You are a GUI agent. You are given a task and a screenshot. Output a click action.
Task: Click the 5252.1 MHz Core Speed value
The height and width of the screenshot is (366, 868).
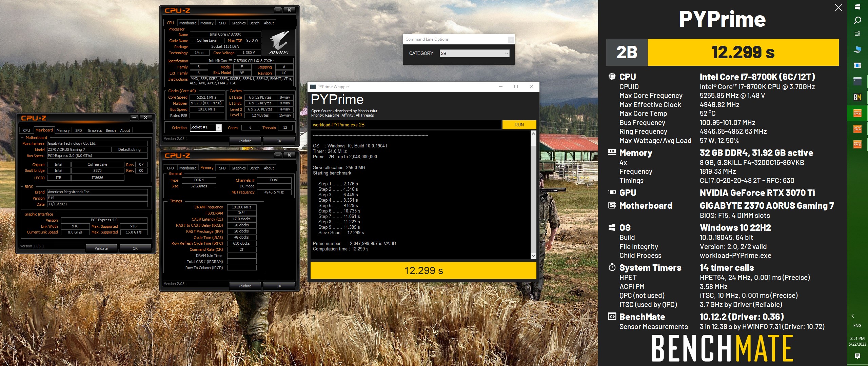click(x=206, y=97)
